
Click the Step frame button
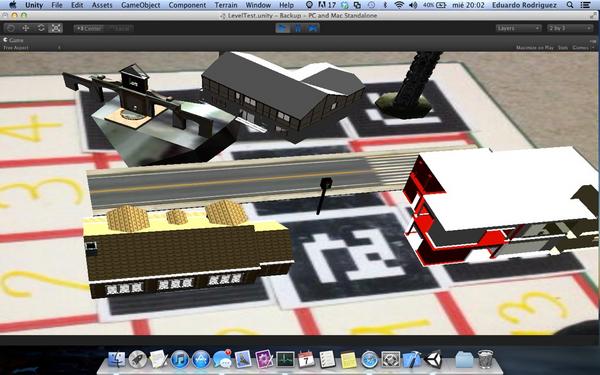pos(312,28)
